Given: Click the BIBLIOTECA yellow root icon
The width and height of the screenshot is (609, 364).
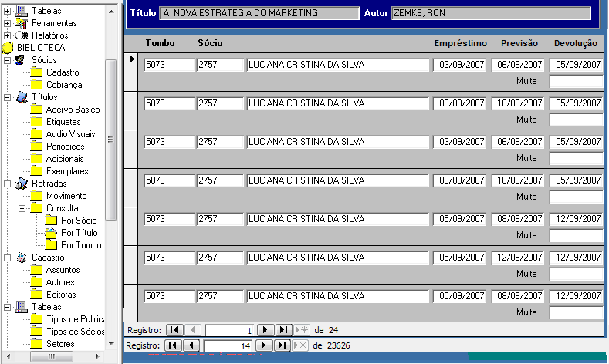Looking at the screenshot, I should (x=8, y=48).
